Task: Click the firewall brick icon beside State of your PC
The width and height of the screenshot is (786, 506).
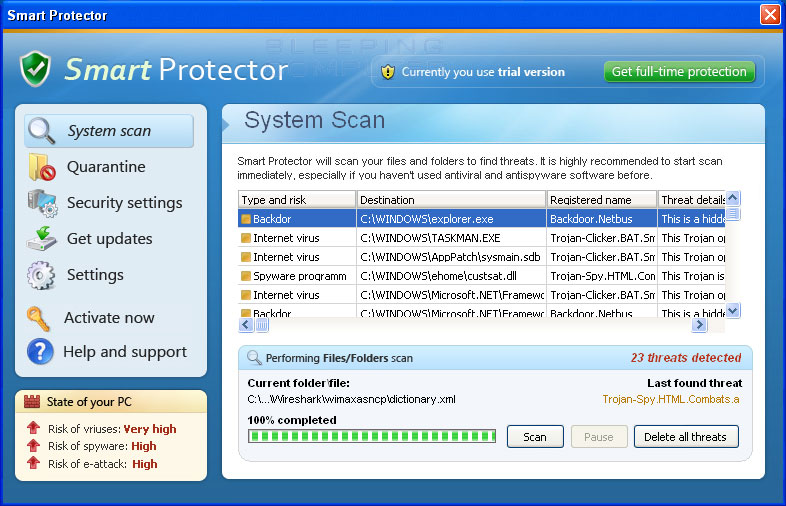Action: [x=32, y=402]
